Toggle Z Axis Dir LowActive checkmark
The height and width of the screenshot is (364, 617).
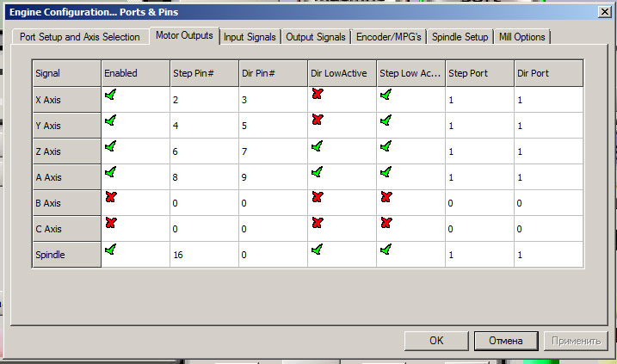(x=317, y=146)
